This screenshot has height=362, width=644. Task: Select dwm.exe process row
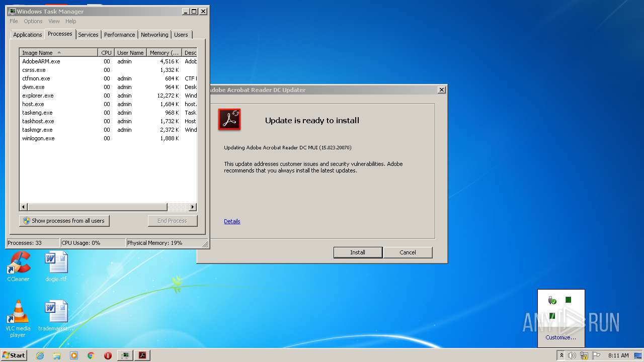108,87
